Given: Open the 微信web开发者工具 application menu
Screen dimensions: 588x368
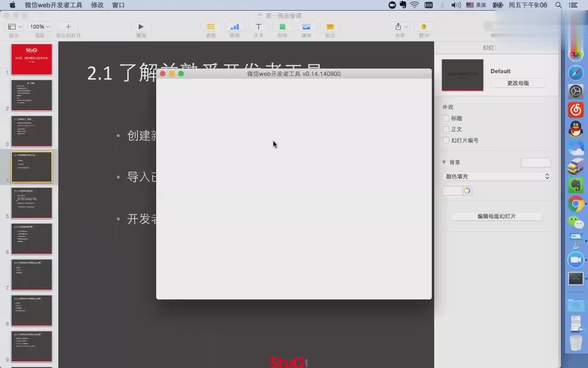Looking at the screenshot, I should 53,5.
